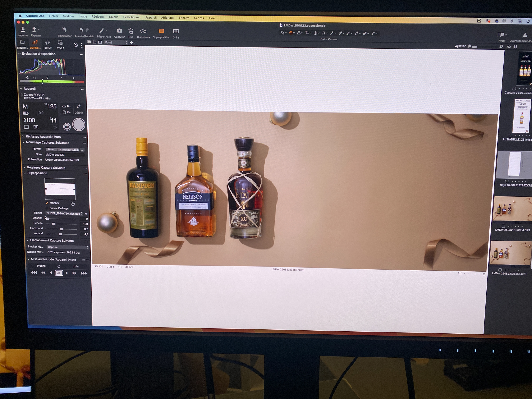Click Régler Auto magic wand icon

click(x=102, y=30)
